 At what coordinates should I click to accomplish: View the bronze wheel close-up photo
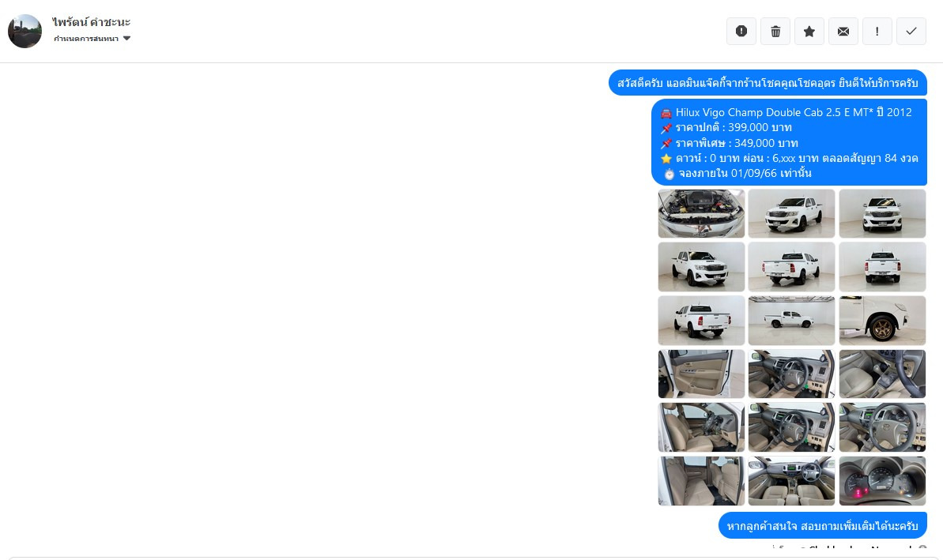point(882,320)
